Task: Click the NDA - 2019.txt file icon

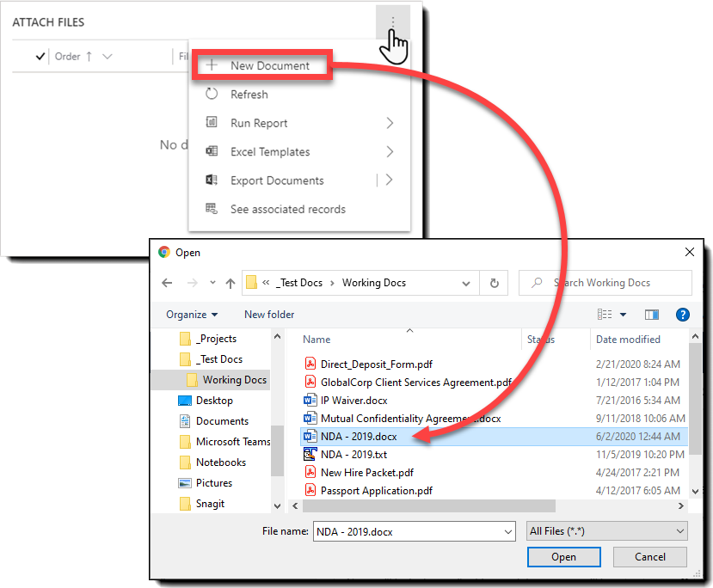Action: pos(310,454)
